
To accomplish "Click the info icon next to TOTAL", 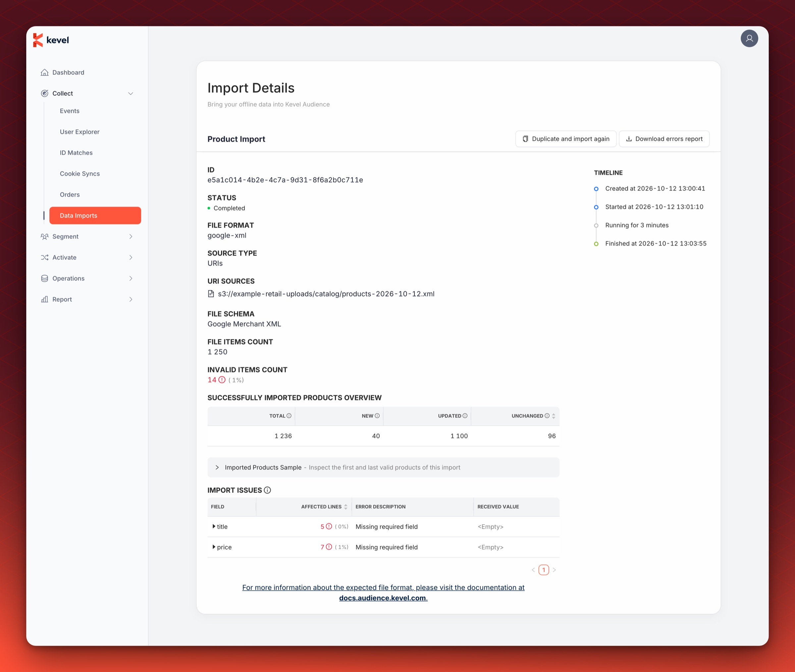I will 289,416.
